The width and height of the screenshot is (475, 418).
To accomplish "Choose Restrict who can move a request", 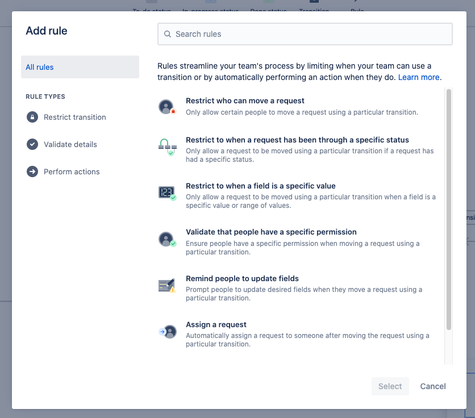I will [245, 101].
